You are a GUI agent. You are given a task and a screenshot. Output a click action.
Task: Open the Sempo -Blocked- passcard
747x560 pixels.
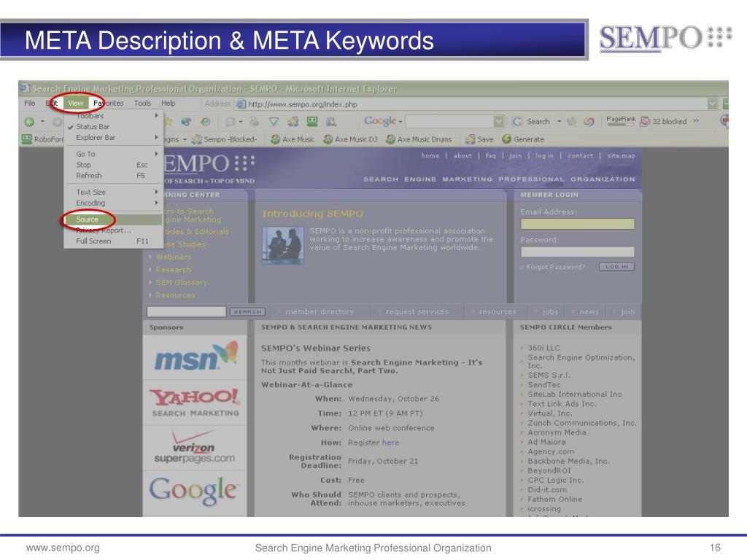(225, 139)
